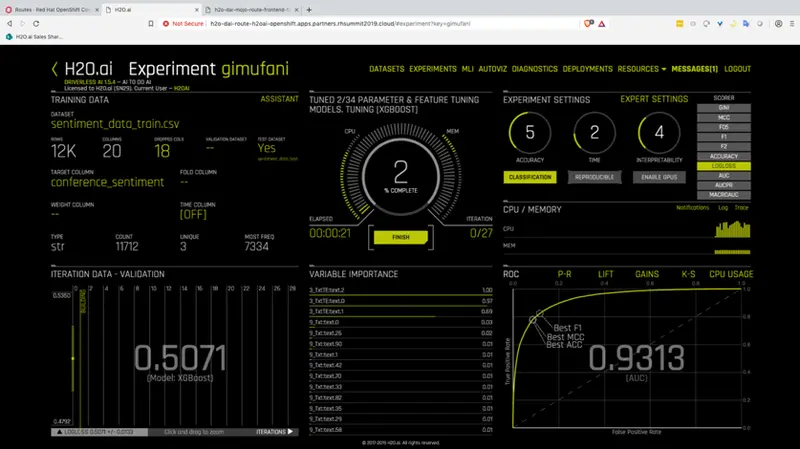Click the blue V extension icon

(x=719, y=23)
